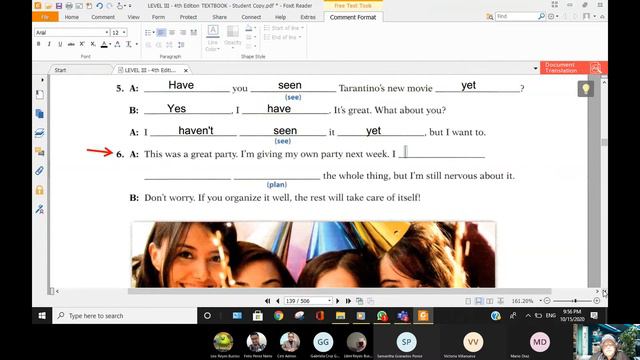Switch to the Comment ribbon tab

click(x=103, y=17)
